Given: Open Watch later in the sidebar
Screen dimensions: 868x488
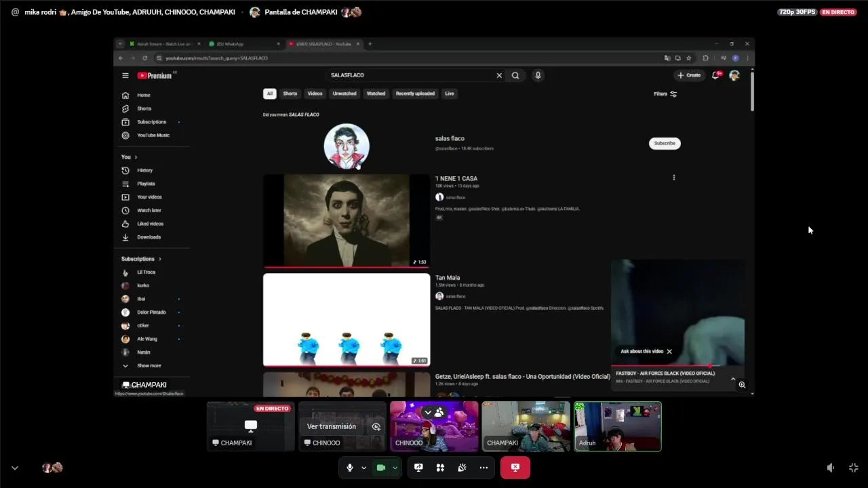Looking at the screenshot, I should [149, 210].
